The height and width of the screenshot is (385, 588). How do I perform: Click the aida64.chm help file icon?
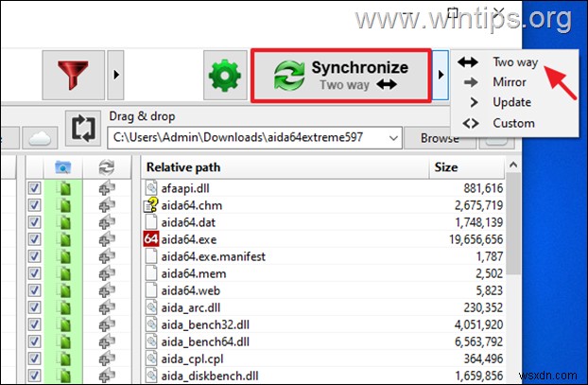[x=151, y=205]
